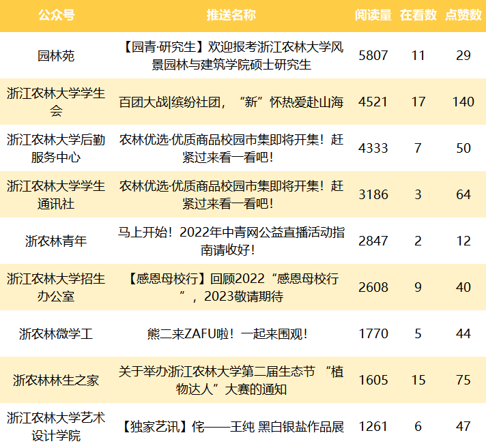Click read count 2608

[373, 287]
